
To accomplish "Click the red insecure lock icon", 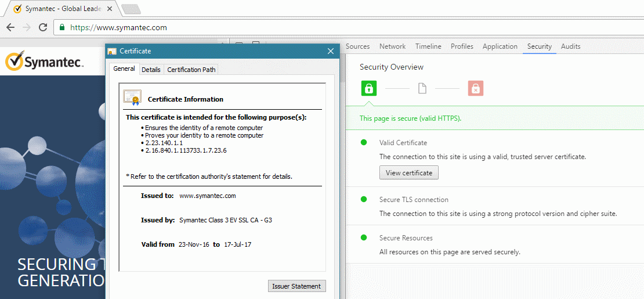I will pyautogui.click(x=476, y=88).
